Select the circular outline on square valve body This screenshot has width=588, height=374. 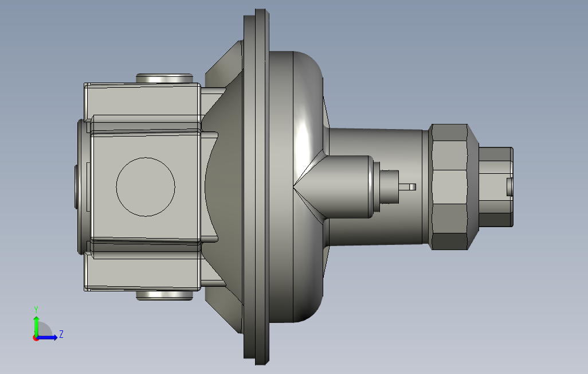[146, 187]
